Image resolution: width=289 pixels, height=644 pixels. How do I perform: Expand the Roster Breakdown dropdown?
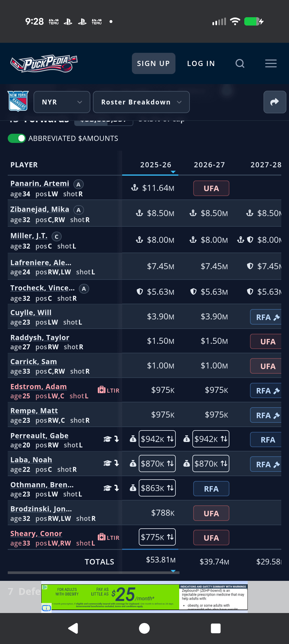[141, 102]
